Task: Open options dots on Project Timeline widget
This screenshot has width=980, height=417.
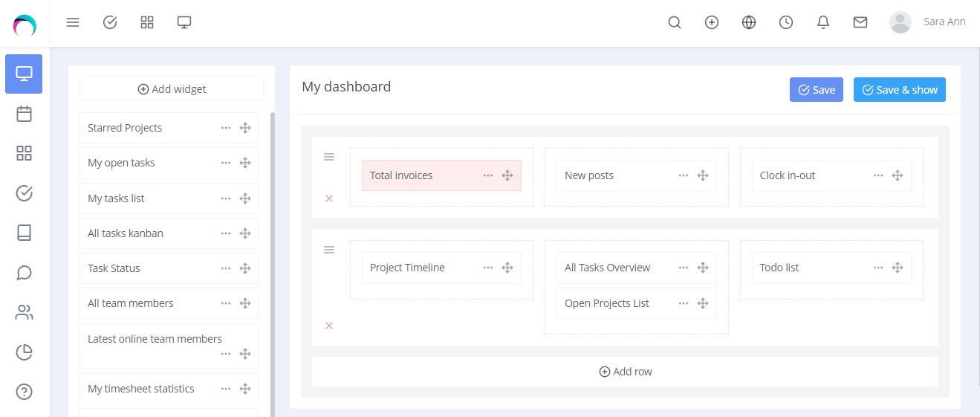Action: click(x=488, y=268)
